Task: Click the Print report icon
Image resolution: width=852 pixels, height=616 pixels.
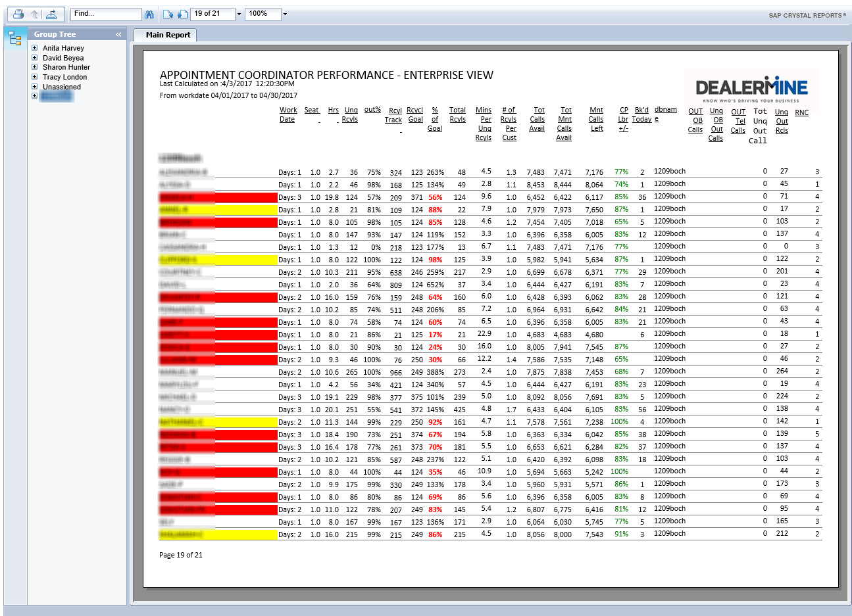Action: [x=18, y=14]
